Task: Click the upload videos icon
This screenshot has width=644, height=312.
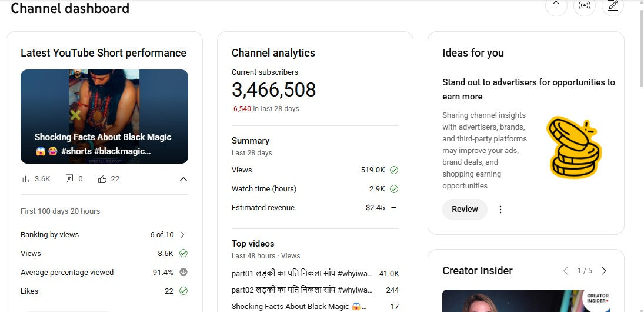Action: click(x=556, y=6)
